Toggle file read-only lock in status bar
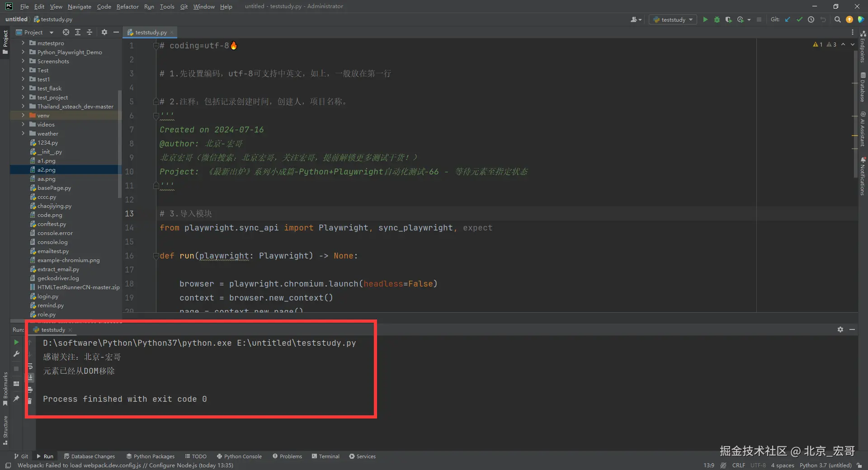Viewport: 868px width, 470px height. [859, 465]
